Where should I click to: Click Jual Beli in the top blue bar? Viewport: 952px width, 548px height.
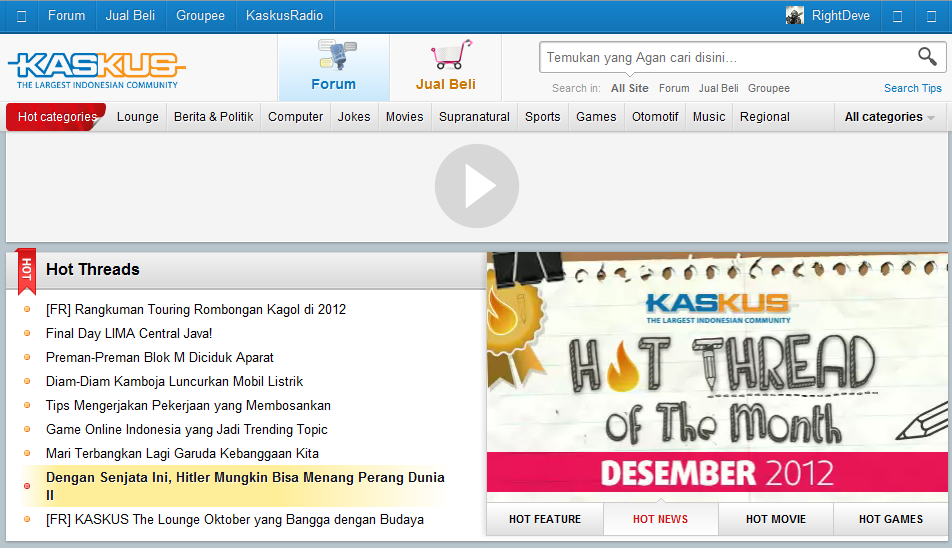coord(131,16)
